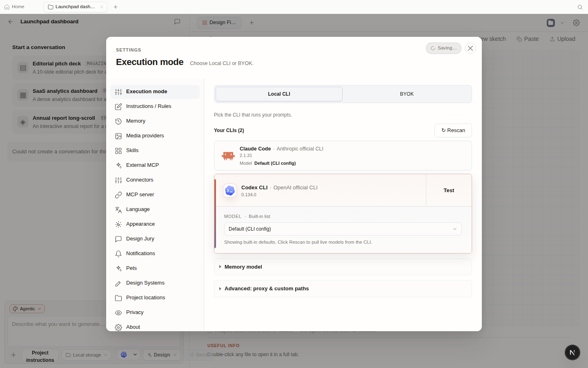588x368 pixels.
Task: Open Memory settings section
Action: [x=155, y=121]
